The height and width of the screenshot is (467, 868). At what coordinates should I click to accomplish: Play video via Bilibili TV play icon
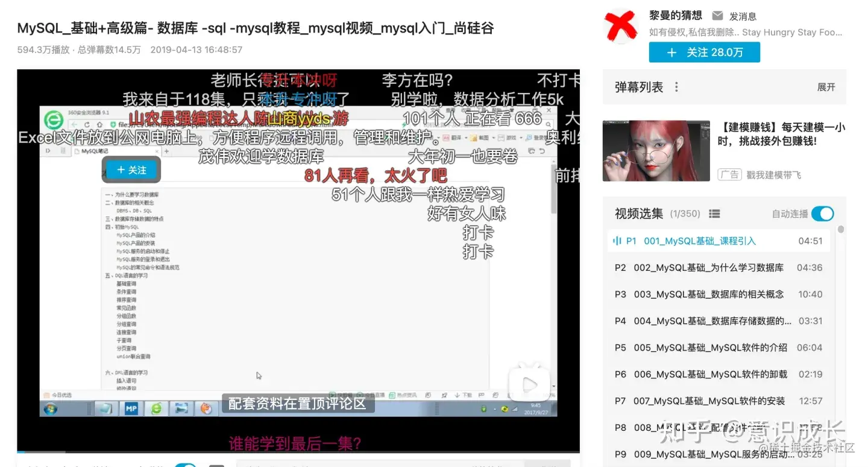coord(529,384)
